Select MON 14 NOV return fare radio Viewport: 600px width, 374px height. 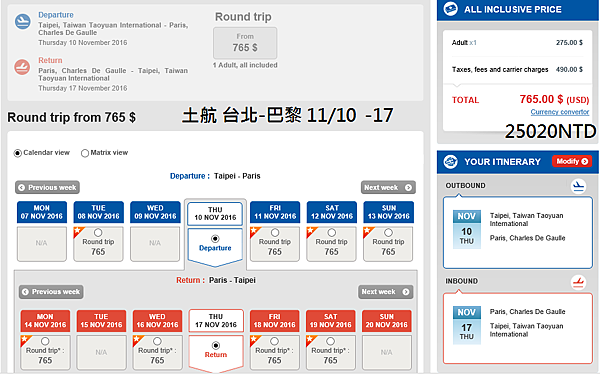(45, 341)
